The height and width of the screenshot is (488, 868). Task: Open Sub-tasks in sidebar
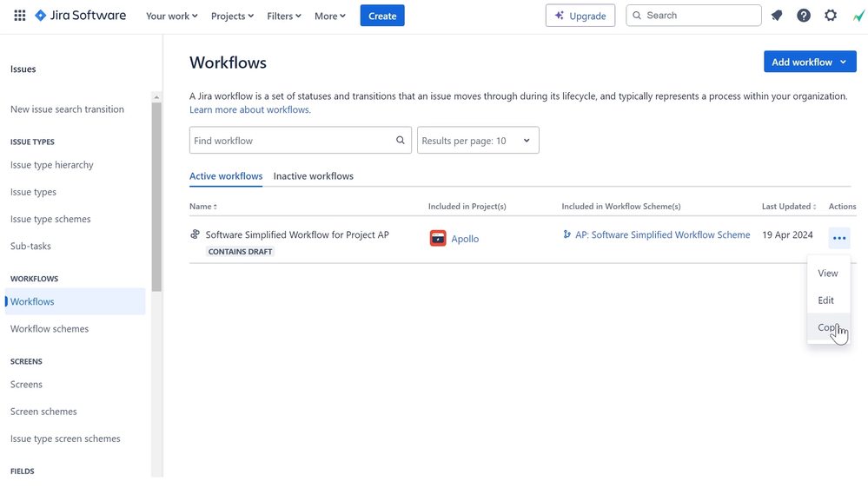(30, 247)
